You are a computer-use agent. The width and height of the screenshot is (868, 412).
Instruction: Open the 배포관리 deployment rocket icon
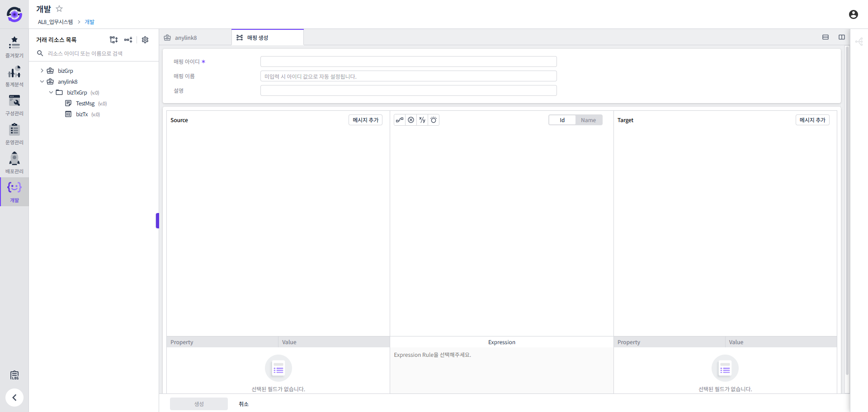pos(14,163)
